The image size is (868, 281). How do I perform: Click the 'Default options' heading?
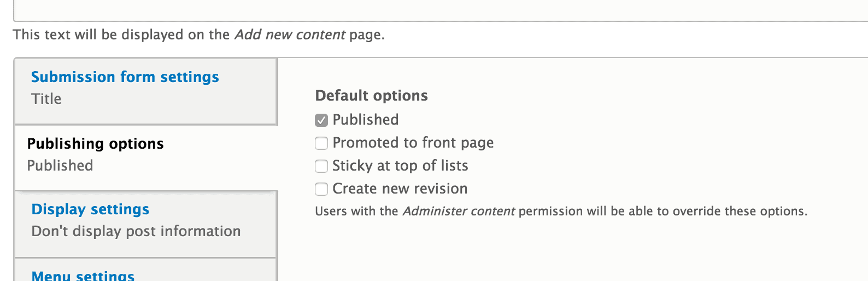pyautogui.click(x=371, y=96)
